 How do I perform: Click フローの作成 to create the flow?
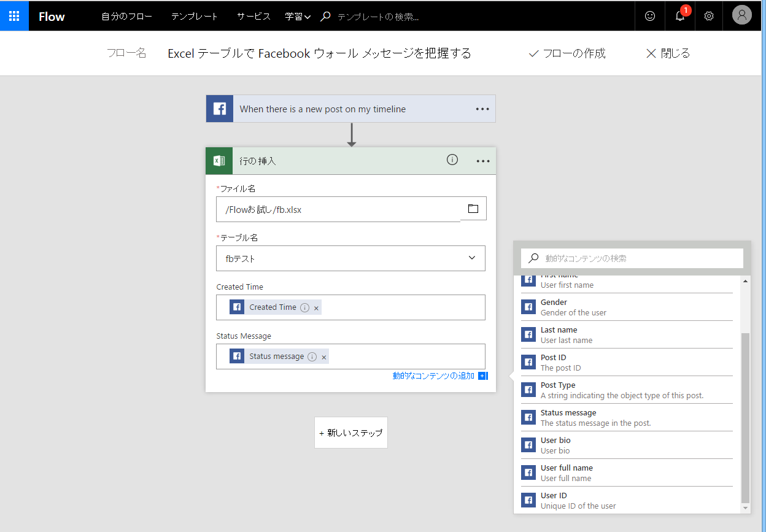(x=567, y=53)
